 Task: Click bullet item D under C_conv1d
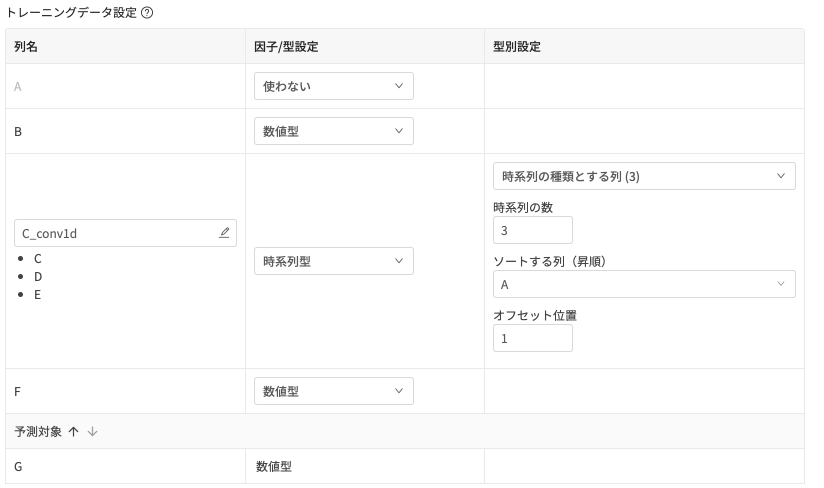pyautogui.click(x=38, y=276)
